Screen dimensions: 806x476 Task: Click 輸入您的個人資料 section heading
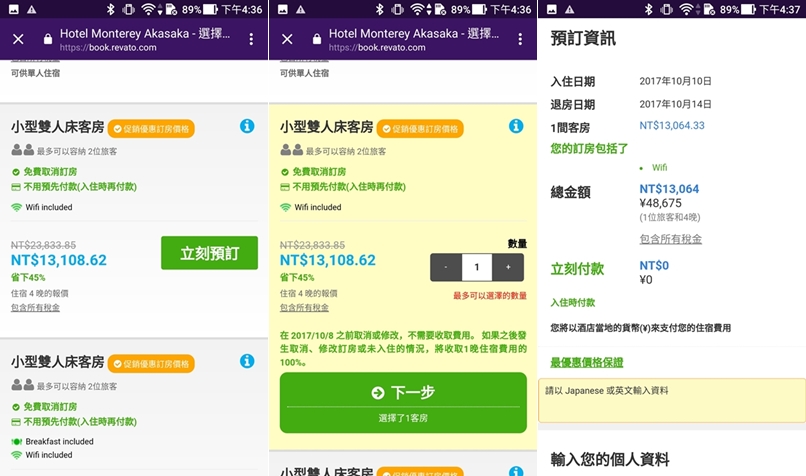[x=610, y=459]
